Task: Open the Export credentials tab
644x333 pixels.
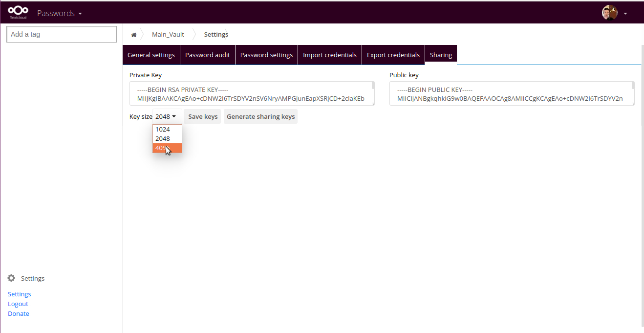Action: 393,55
